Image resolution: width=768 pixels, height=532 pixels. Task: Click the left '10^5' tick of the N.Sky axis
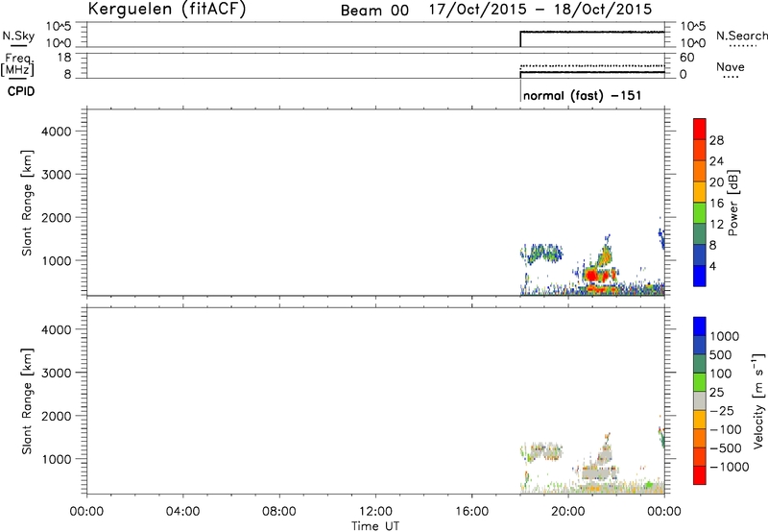[59, 27]
